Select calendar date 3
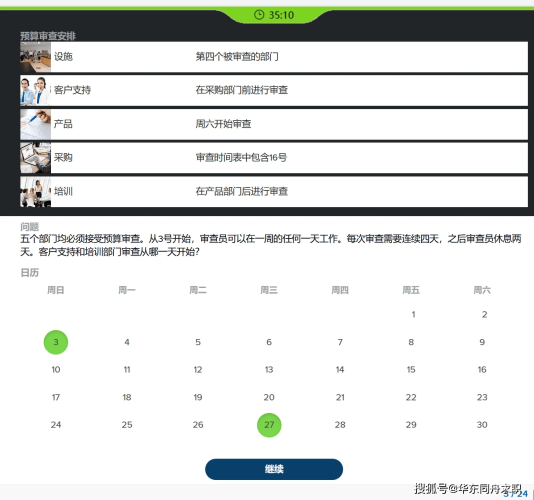 point(56,342)
